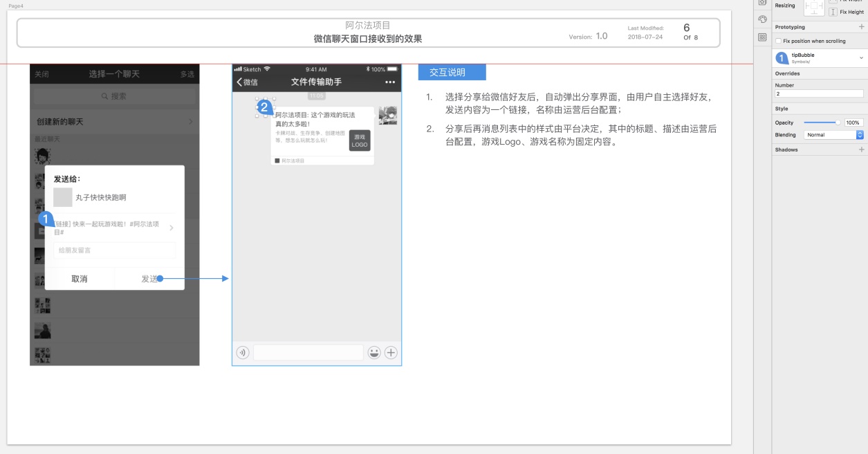Select the emoji smiley icon in the chat input bar
Image resolution: width=868 pixels, height=454 pixels.
(x=372, y=352)
